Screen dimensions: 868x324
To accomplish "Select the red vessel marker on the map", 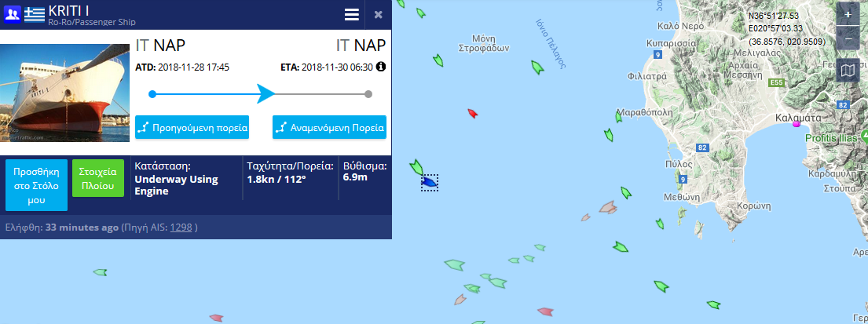I will pyautogui.click(x=472, y=114).
